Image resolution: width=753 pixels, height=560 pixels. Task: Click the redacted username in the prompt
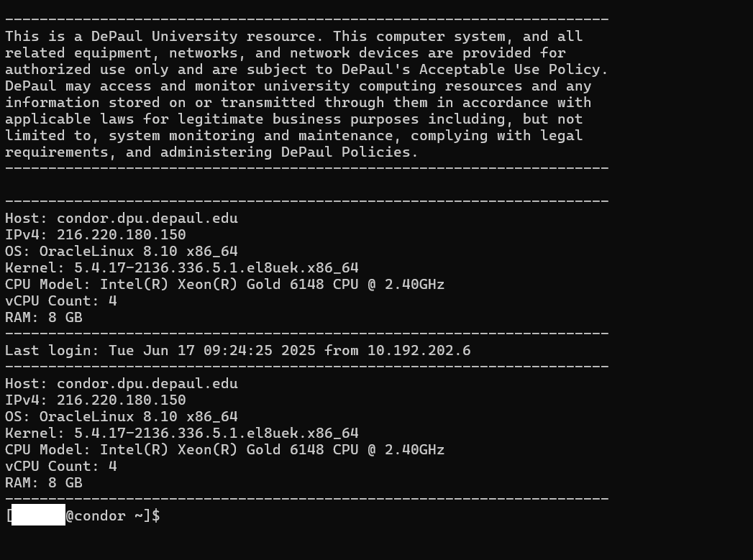[38, 516]
